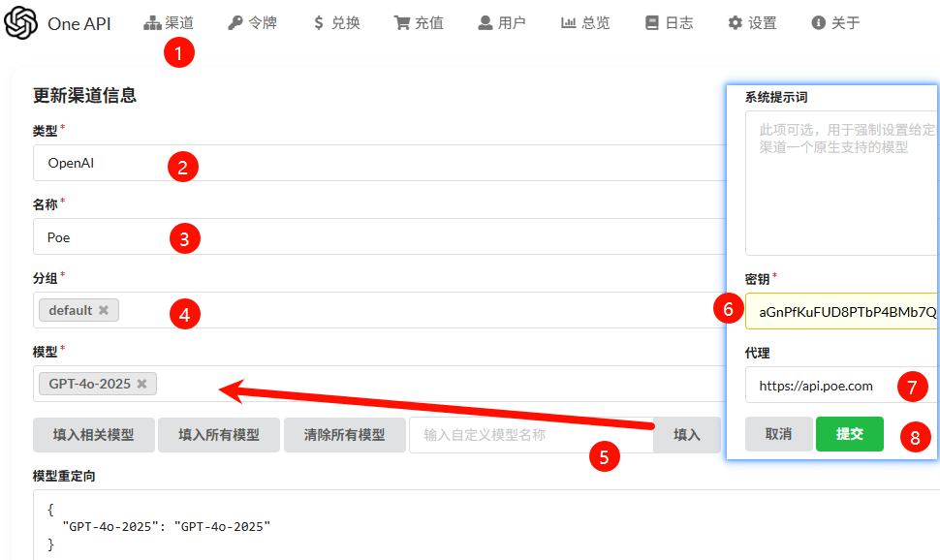The height and width of the screenshot is (560, 940).
Task: Click 清除所有模型 to clear all models
Action: 343,434
